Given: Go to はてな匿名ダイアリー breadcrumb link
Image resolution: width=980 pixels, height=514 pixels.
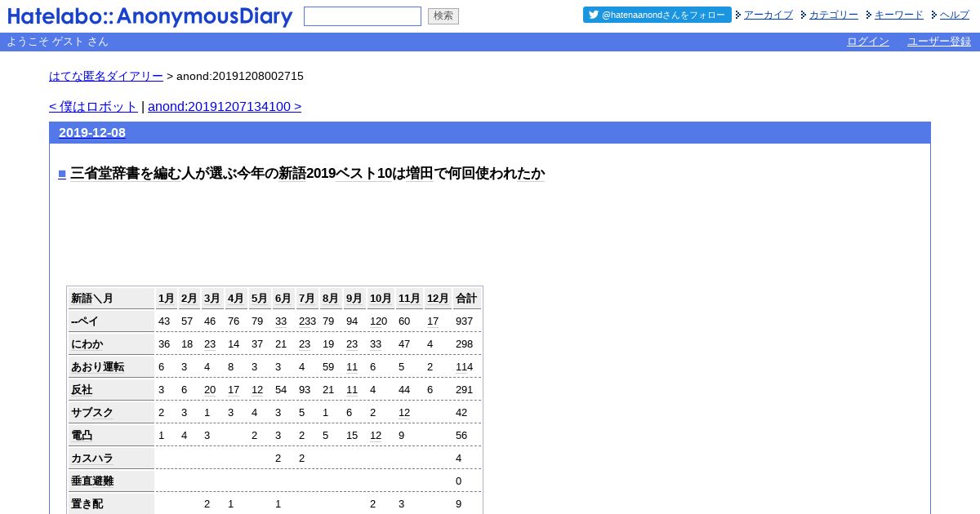Looking at the screenshot, I should coord(106,76).
